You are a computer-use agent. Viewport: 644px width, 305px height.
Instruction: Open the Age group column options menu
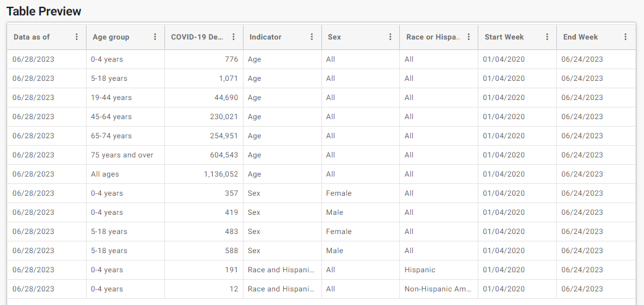tap(155, 37)
